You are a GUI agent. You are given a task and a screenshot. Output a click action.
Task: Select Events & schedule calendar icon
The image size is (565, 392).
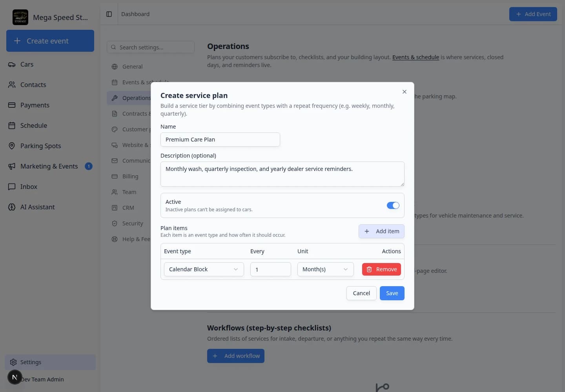(x=115, y=82)
